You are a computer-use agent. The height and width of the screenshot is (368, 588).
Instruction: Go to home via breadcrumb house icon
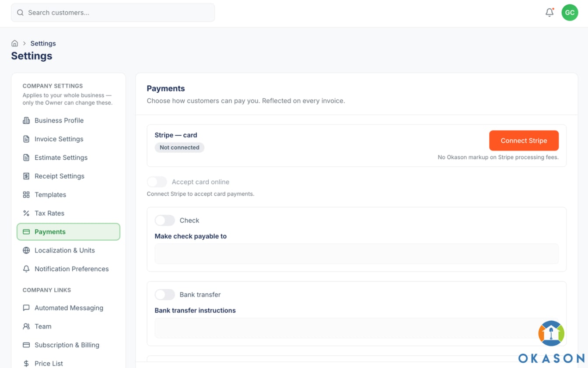coord(15,43)
